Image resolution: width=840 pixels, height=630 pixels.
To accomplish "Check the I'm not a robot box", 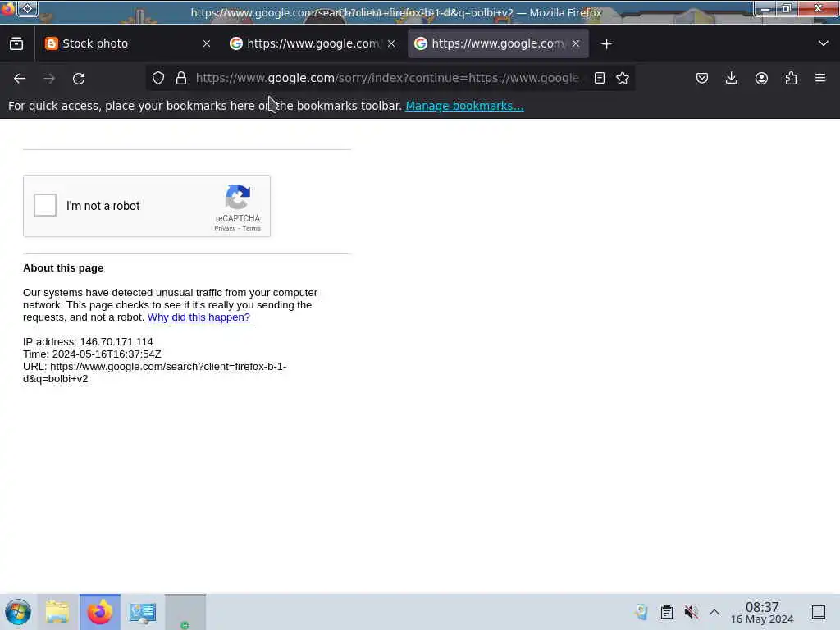I will [x=45, y=205].
